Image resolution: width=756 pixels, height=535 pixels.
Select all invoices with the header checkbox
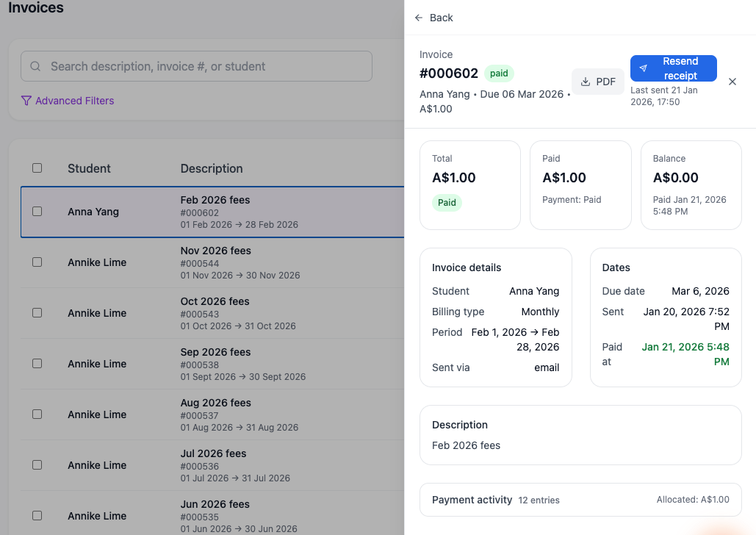37,168
